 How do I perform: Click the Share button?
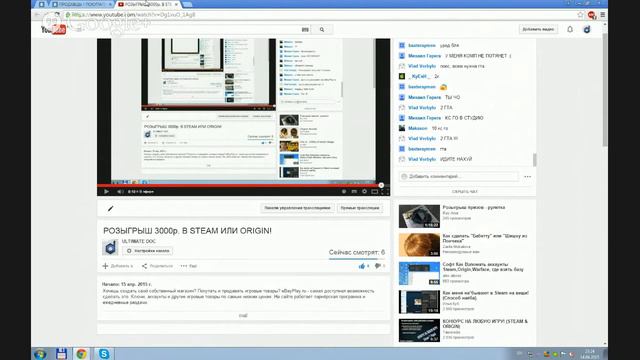click(x=157, y=266)
